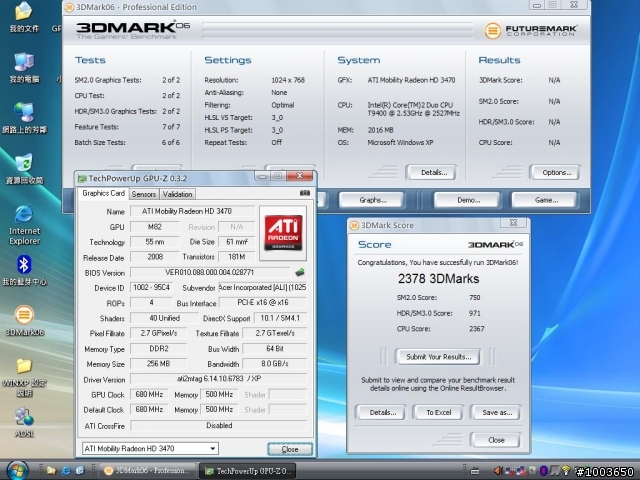Click the Bluetooth tray icon

(x=543, y=471)
